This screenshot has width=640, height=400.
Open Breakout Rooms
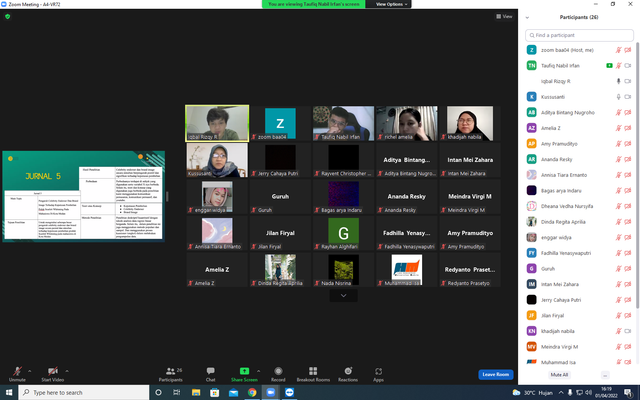[x=313, y=374]
